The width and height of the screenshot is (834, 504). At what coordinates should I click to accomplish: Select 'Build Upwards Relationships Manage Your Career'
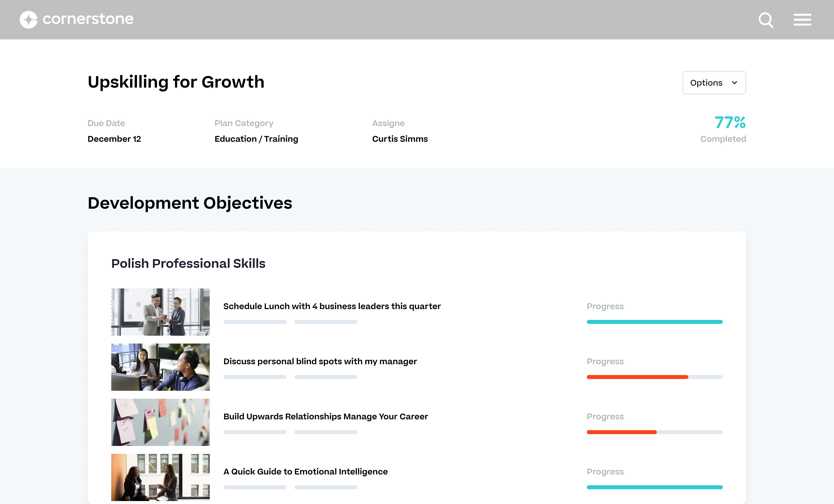326,416
